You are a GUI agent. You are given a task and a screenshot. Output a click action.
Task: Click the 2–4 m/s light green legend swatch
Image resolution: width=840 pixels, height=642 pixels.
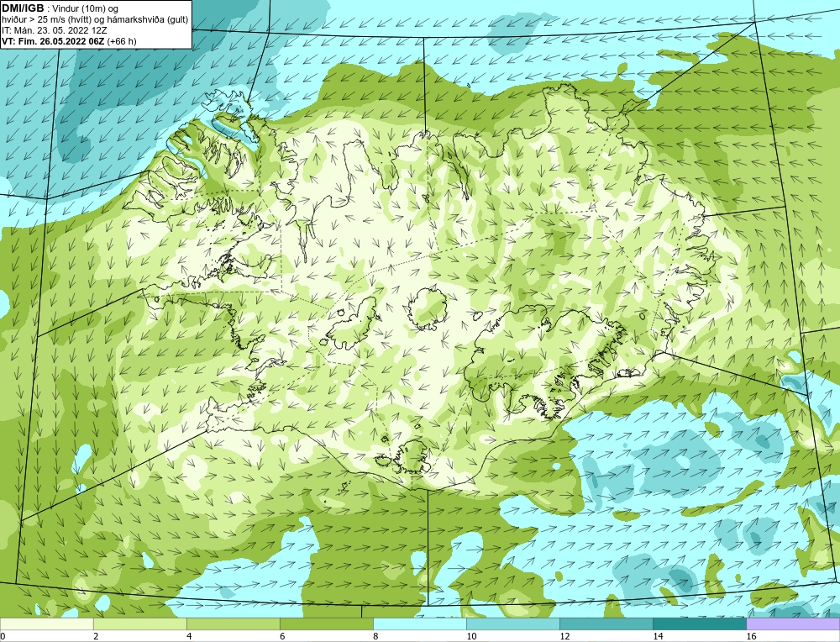tap(139, 624)
